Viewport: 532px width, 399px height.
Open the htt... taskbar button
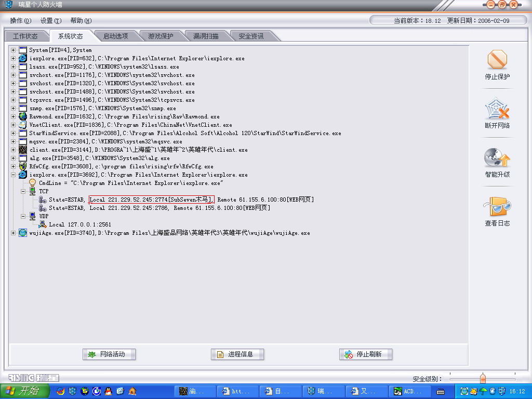(x=237, y=392)
